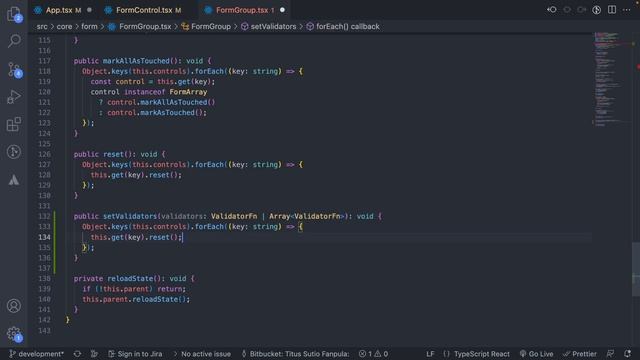Open the forEach() callback breadcrumb dropdown
Image resolution: width=640 pixels, height=360 pixels.
(x=343, y=27)
